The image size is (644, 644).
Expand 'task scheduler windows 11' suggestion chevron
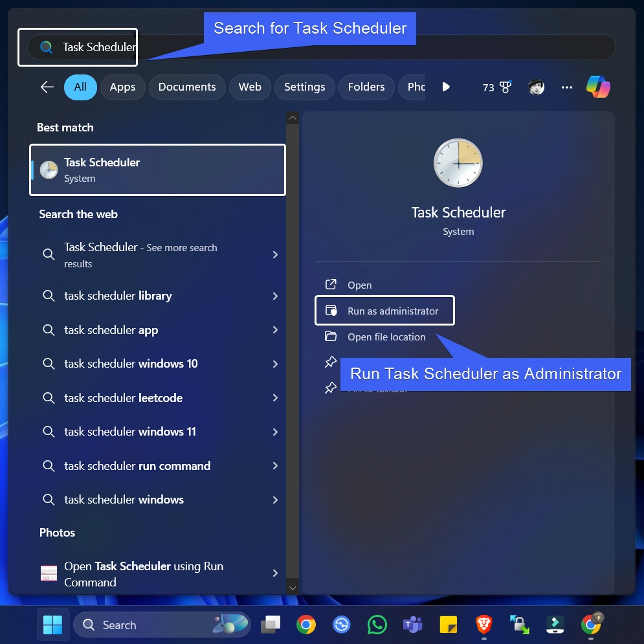click(x=275, y=432)
